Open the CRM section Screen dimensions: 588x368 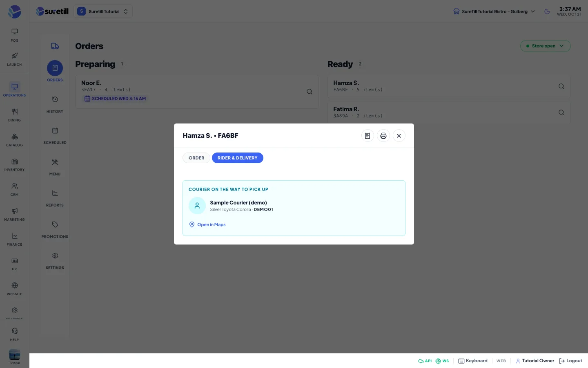14,190
